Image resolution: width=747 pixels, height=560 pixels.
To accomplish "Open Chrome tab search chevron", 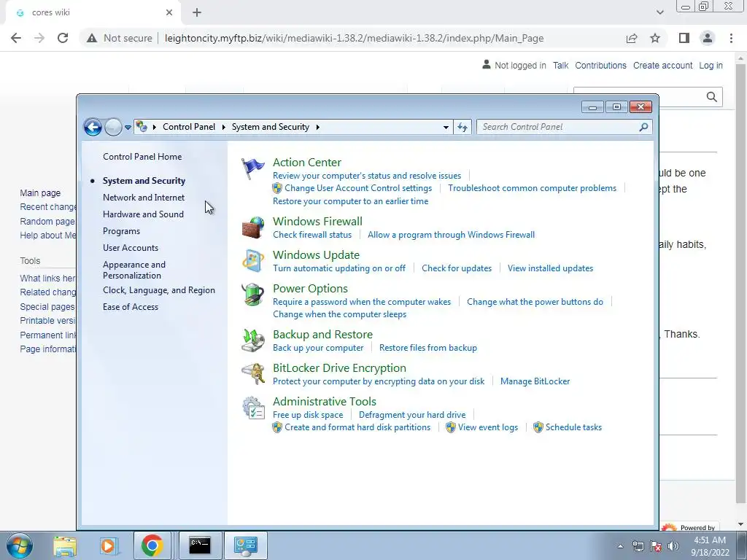I will click(x=659, y=12).
